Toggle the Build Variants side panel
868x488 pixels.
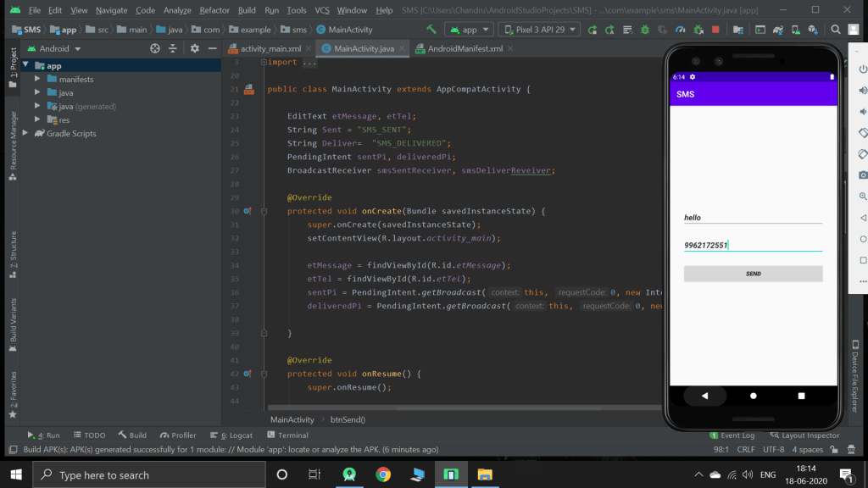pos(13,323)
